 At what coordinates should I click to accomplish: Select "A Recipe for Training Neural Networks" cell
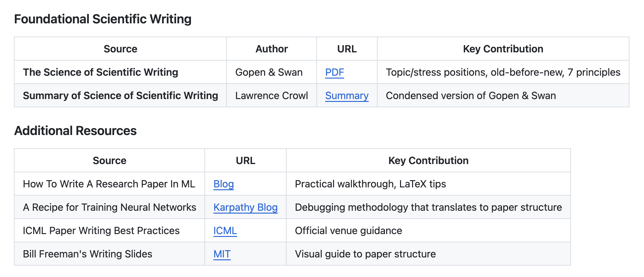click(109, 207)
